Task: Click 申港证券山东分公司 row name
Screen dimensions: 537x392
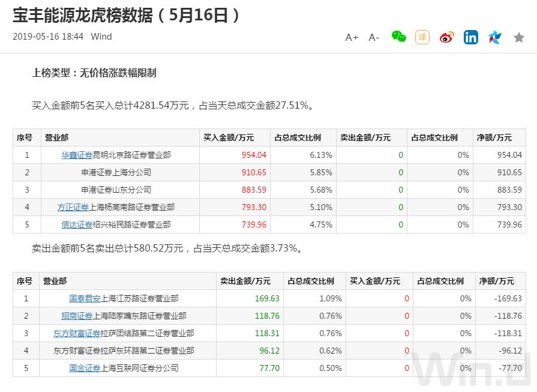Action: (x=116, y=190)
